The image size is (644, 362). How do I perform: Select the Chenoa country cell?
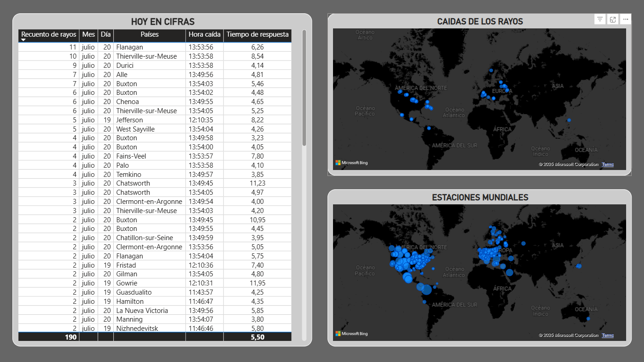(x=150, y=102)
